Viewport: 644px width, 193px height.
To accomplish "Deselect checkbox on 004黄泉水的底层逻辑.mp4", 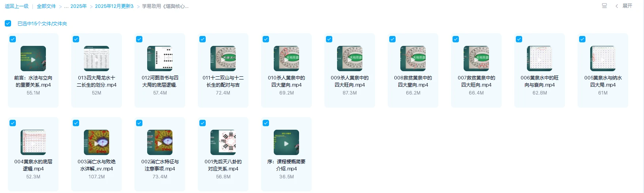I will pyautogui.click(x=13, y=123).
